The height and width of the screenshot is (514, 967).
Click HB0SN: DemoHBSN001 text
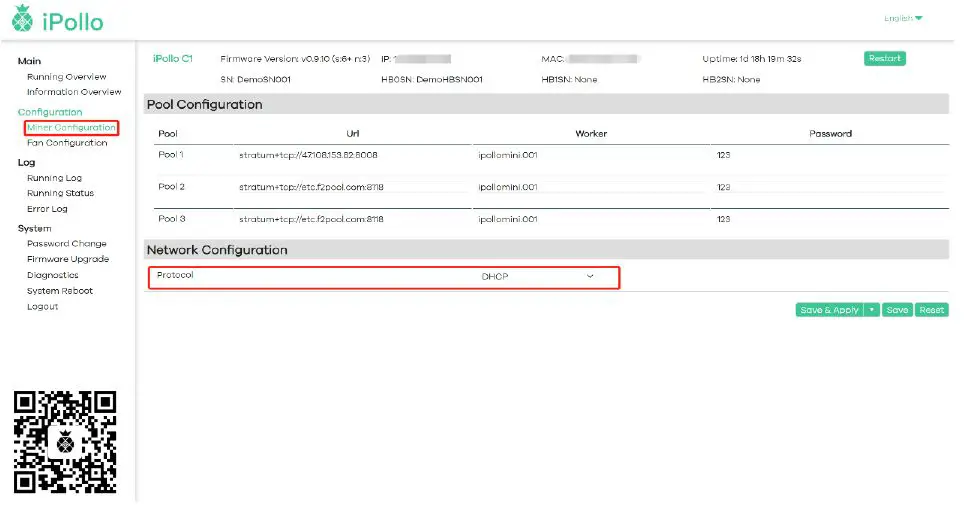[432, 80]
